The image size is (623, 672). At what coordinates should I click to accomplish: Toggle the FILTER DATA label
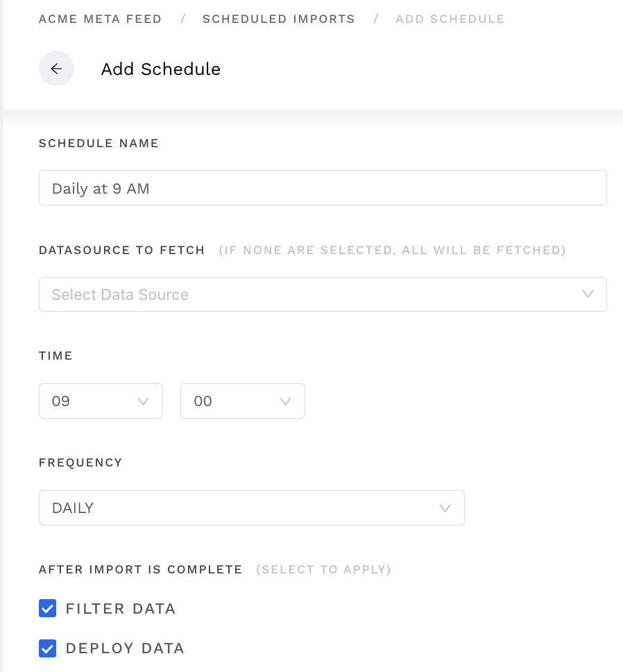[120, 609]
